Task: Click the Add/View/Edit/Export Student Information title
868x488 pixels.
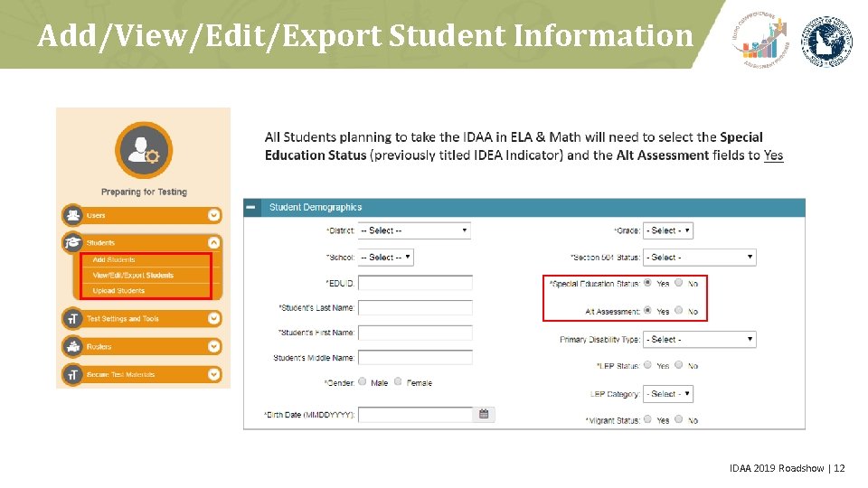Action: [365, 35]
